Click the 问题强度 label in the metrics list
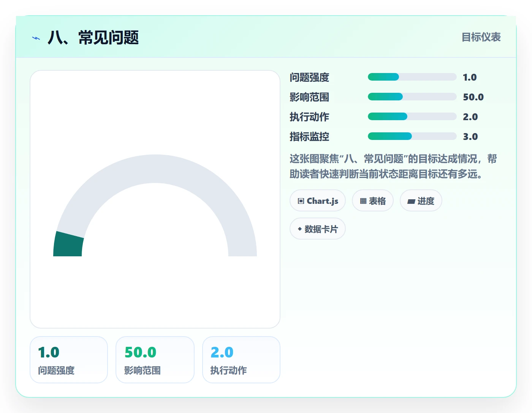Viewport: 532px width, 413px height. point(309,77)
